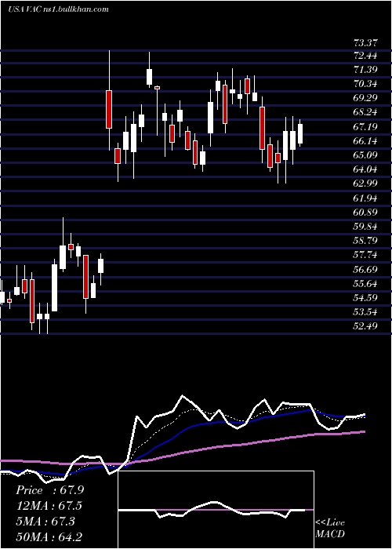Click the 73.37 price axis label
The width and height of the screenshot is (392, 549).
365,43
